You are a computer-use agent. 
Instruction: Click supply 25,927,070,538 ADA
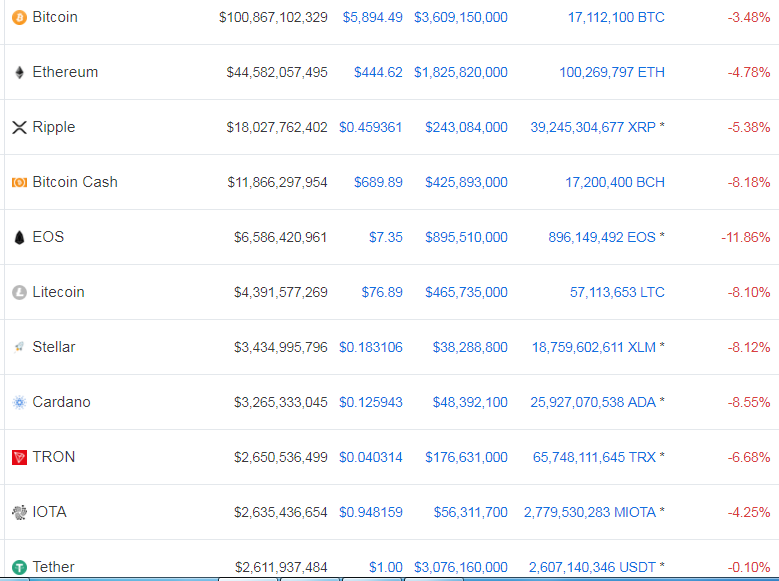point(593,402)
